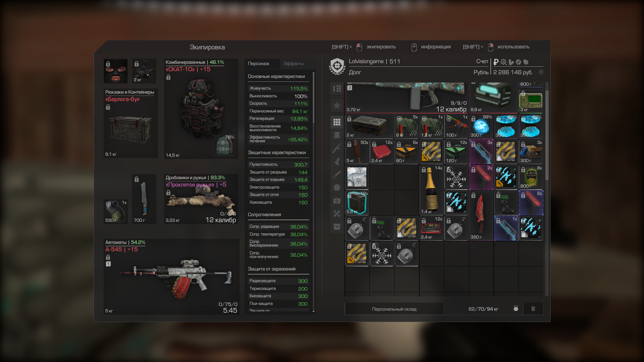Select the equipped balaclava mask slot

pyautogui.click(x=116, y=71)
